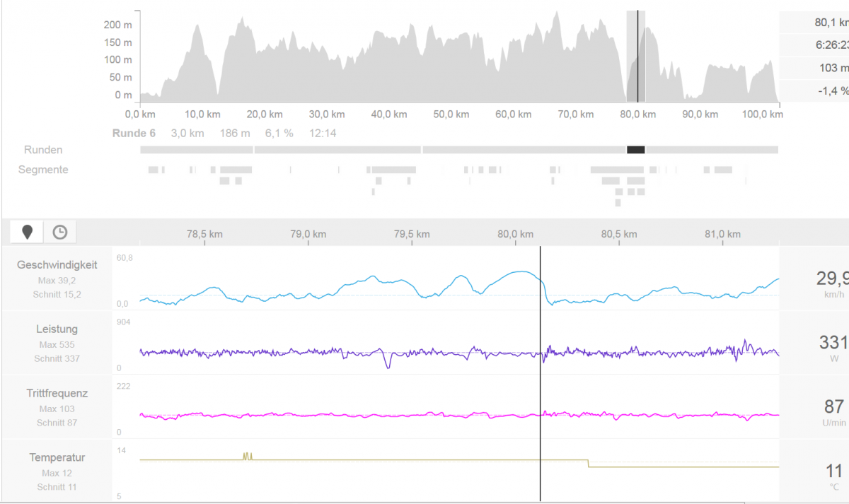Switch x-axis to time with clock icon
This screenshot has width=849, height=504.
60,232
